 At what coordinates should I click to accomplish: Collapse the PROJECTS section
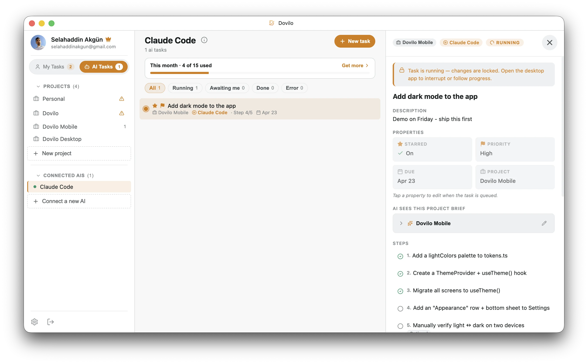point(38,86)
